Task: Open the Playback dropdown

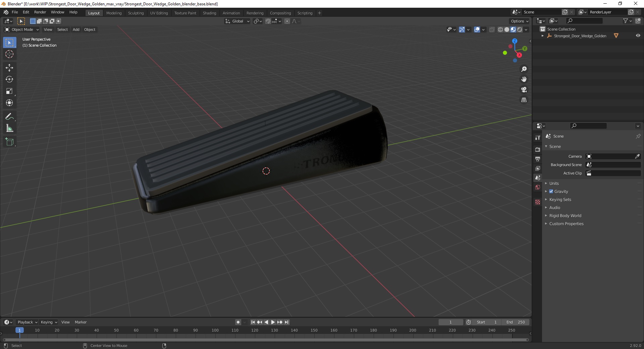Action: click(27, 322)
